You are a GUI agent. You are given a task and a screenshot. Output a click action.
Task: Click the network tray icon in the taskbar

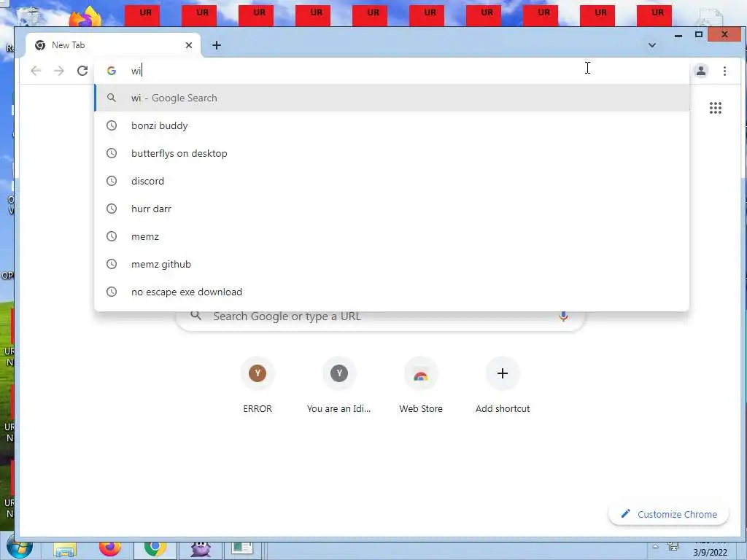point(673,547)
